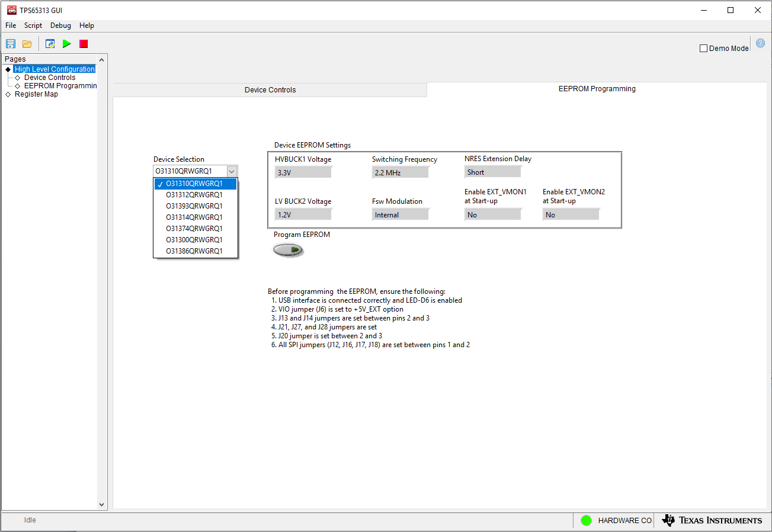Select High Level Configuration in Pages tree
Viewport: 772px width, 532px height.
(55, 69)
